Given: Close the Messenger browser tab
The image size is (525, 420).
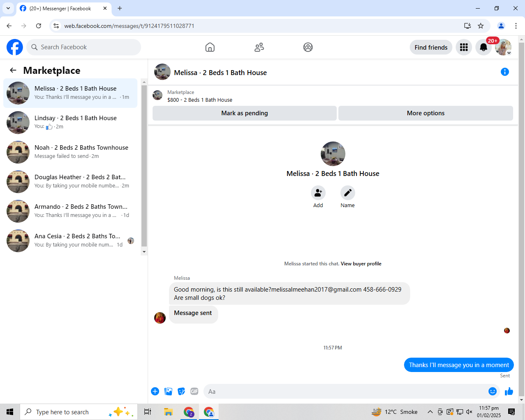Looking at the screenshot, I should [x=105, y=8].
